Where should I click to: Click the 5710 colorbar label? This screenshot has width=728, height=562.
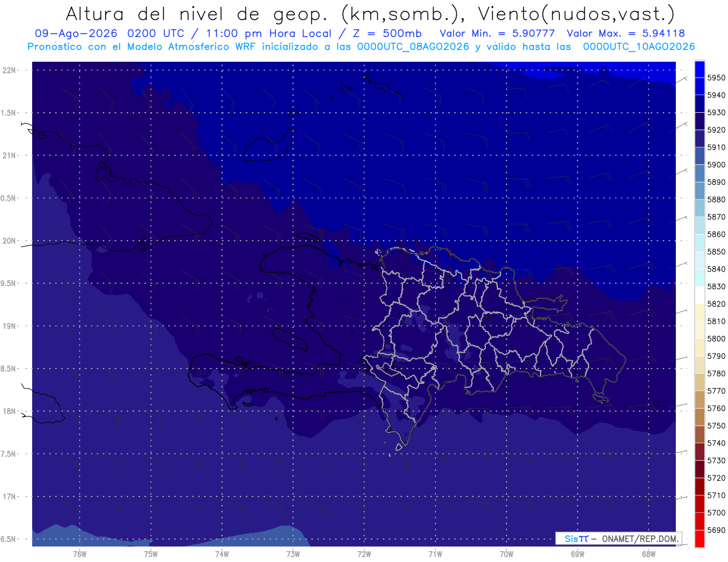(716, 495)
